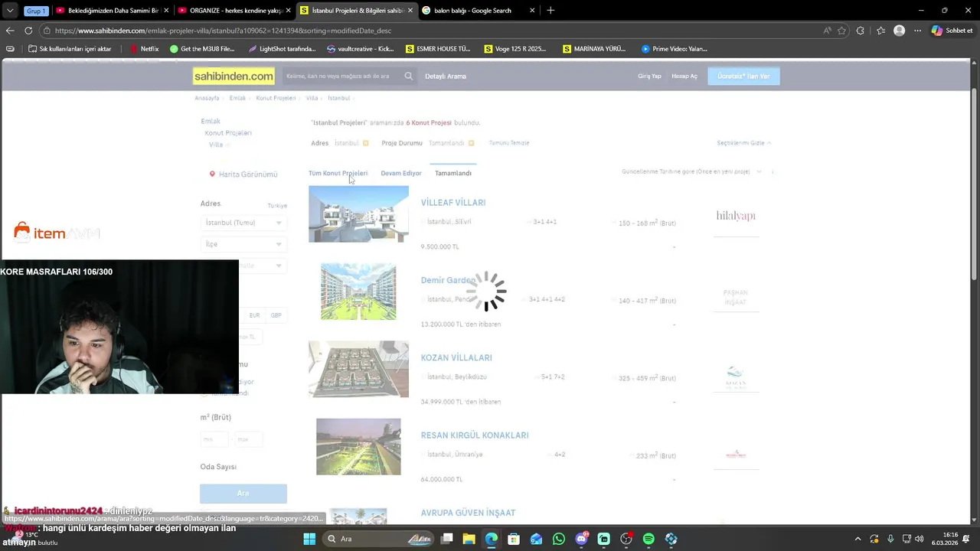The height and width of the screenshot is (551, 980).
Task: Open the VİLLEAF VİLLARI listing
Action: 453,203
